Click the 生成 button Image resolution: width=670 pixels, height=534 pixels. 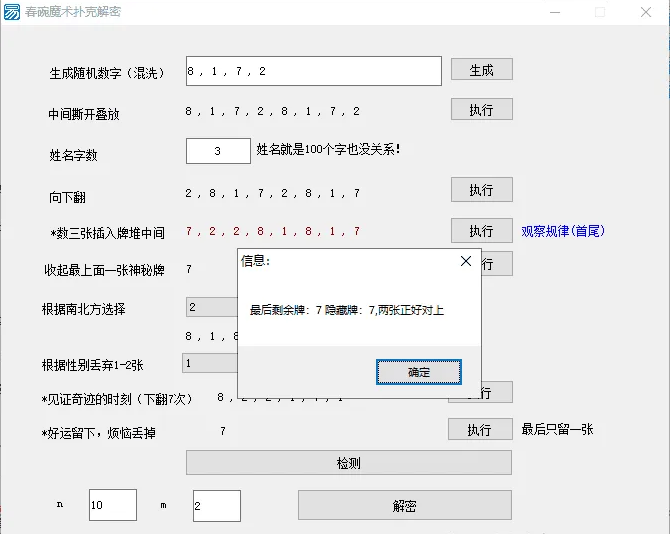click(481, 70)
